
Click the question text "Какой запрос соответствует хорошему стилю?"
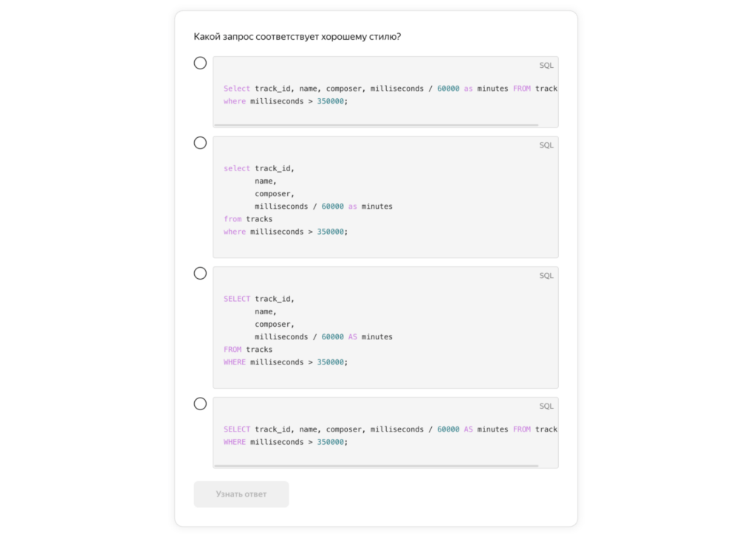click(297, 37)
